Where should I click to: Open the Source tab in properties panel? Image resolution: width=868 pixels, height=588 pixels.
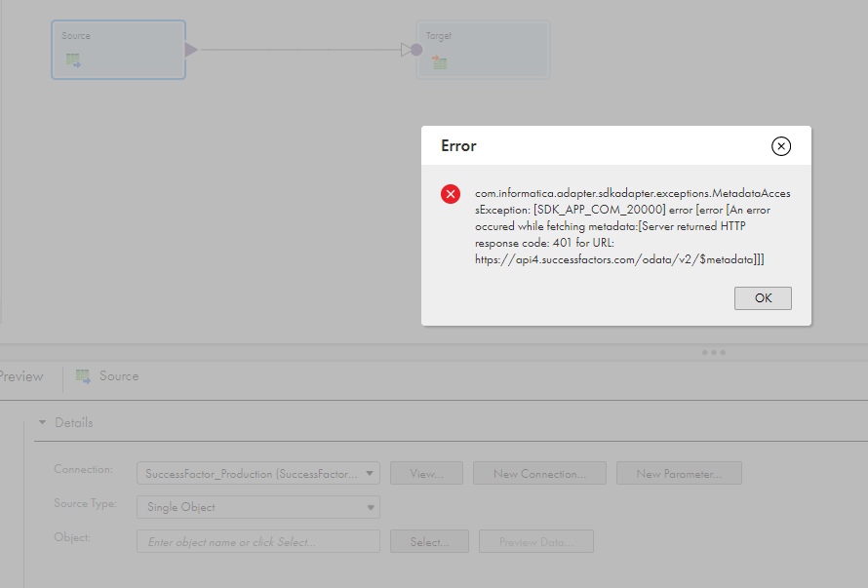coord(107,376)
